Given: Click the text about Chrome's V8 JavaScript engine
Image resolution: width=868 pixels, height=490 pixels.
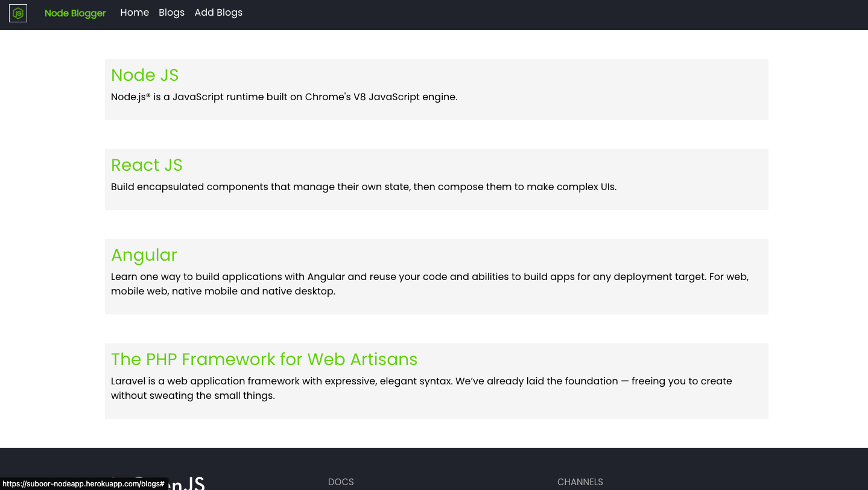Looking at the screenshot, I should click(x=284, y=97).
